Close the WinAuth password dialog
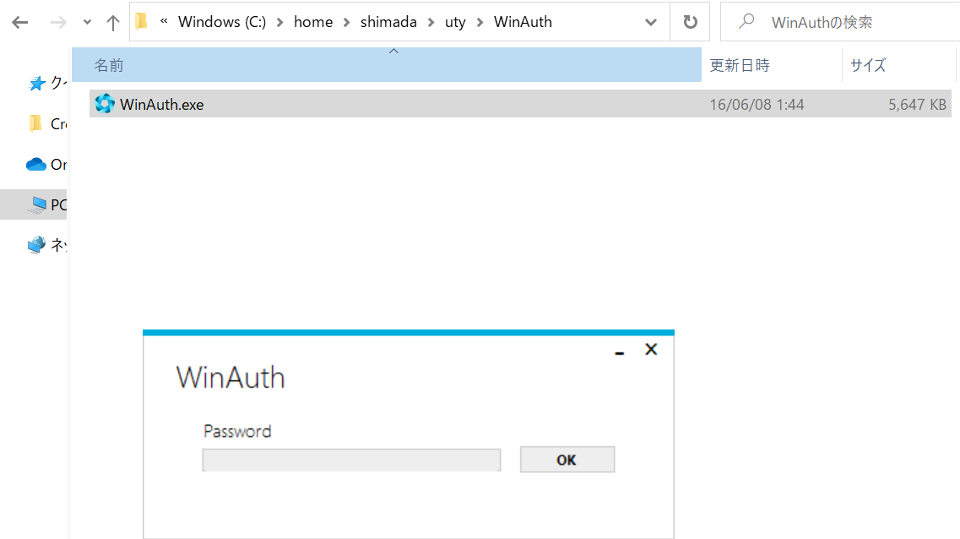The width and height of the screenshot is (960, 539). pyautogui.click(x=651, y=350)
